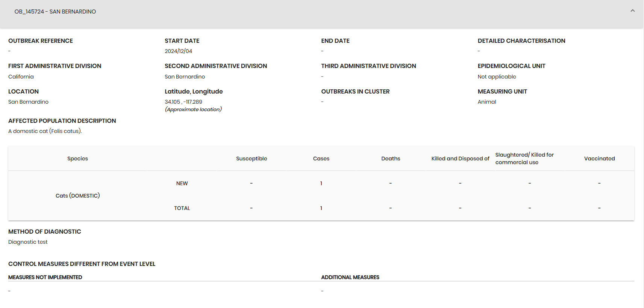The height and width of the screenshot is (308, 644).
Task: Select the Cats (DOMESTIC) species cell
Action: tap(77, 196)
